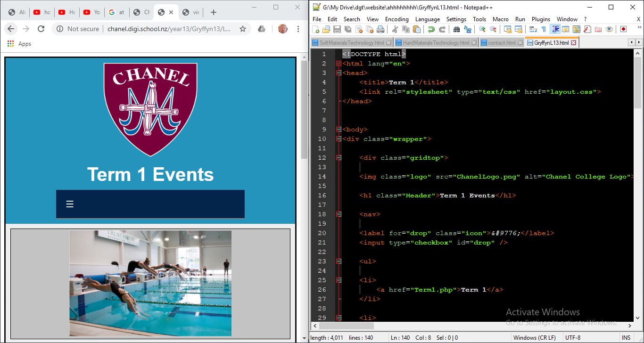Viewport: 644px width, 343px height.
Task: Click the Zoom In magnifier icon
Action: tap(482, 29)
